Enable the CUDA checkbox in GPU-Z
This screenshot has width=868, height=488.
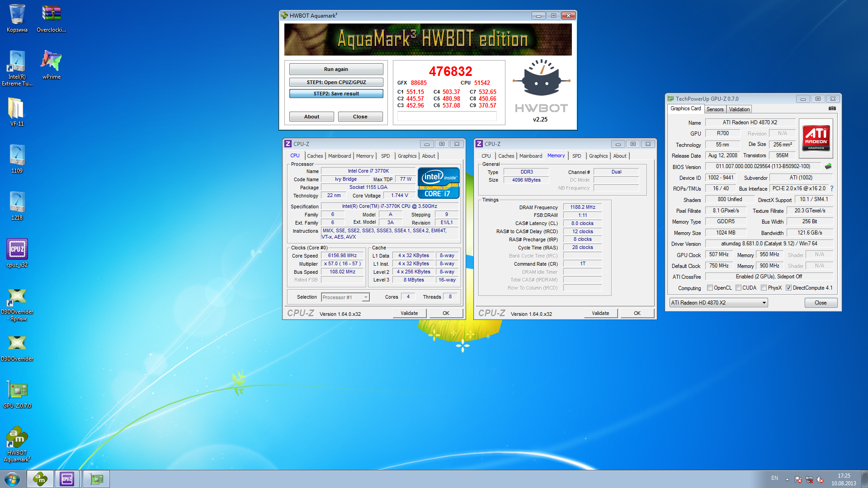coord(738,288)
